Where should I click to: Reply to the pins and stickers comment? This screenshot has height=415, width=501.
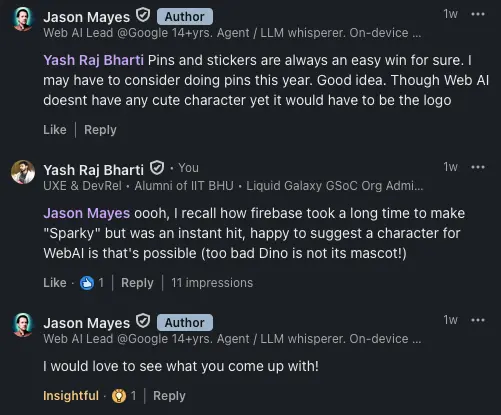click(100, 130)
